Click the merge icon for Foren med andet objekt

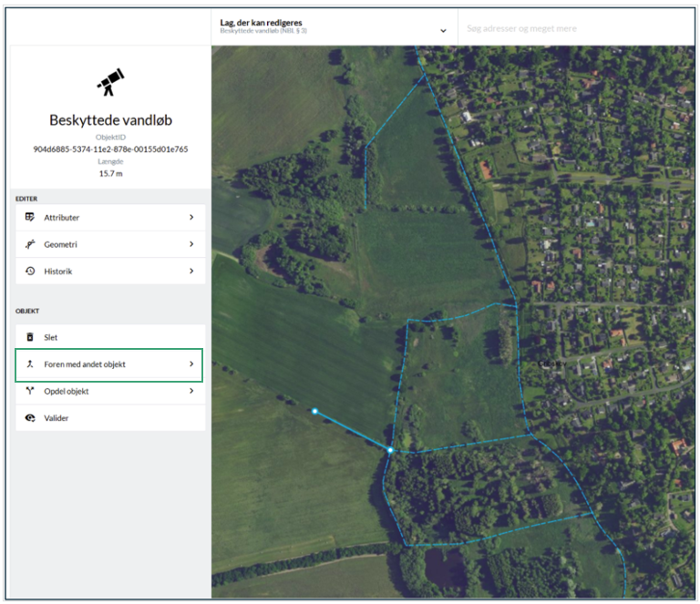tap(30, 364)
